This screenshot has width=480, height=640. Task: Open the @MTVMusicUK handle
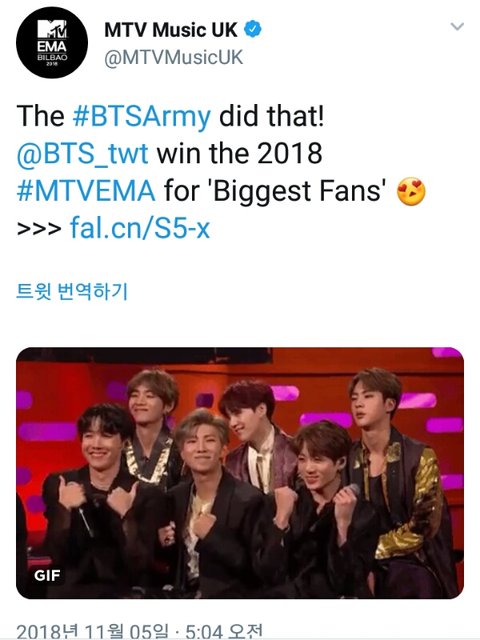click(x=173, y=57)
